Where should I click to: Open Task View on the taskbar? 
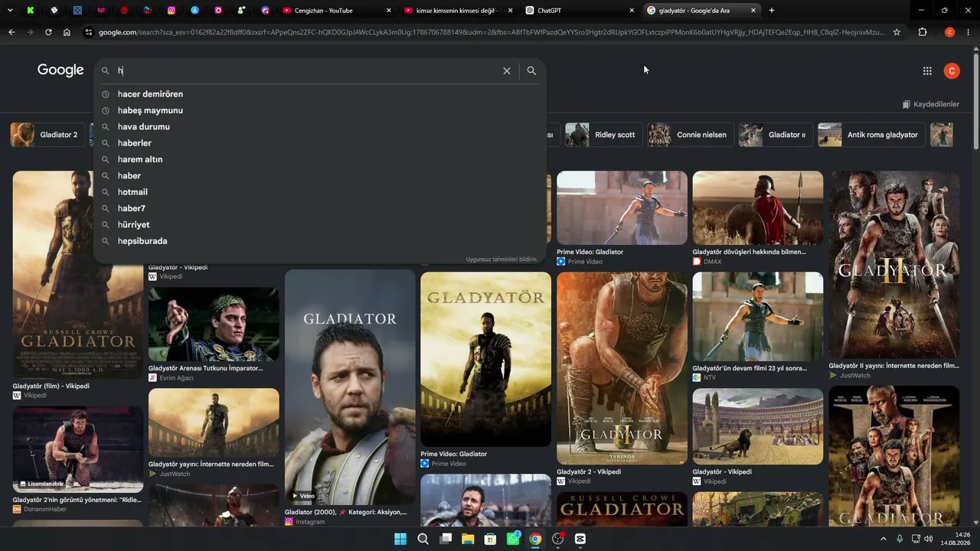click(x=446, y=539)
